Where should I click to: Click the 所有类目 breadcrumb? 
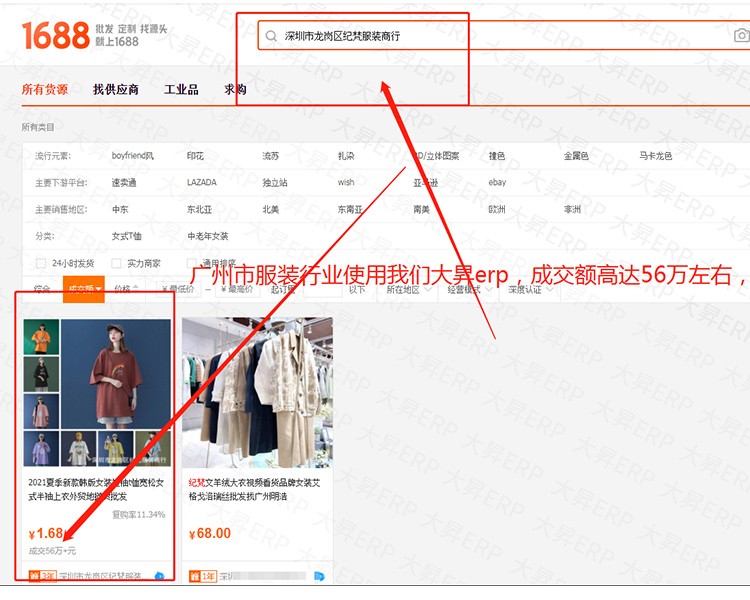click(38, 127)
